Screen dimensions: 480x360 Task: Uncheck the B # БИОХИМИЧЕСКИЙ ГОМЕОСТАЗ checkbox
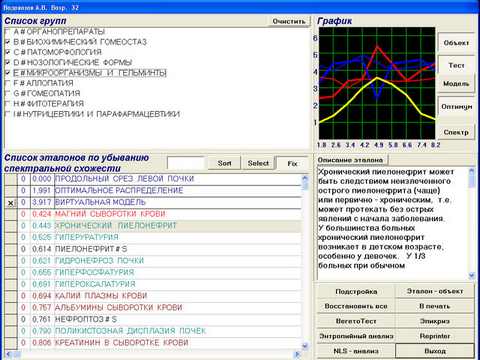click(7, 42)
